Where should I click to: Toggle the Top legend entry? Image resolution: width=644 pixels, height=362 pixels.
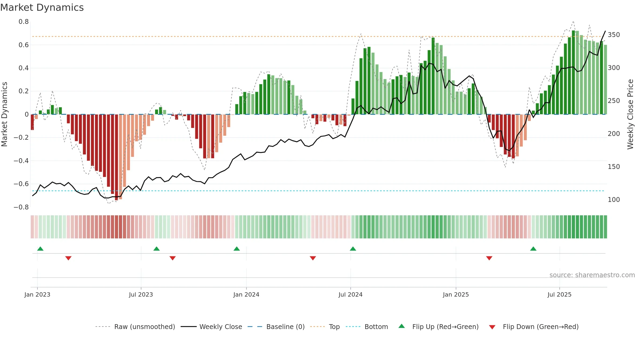(325, 327)
